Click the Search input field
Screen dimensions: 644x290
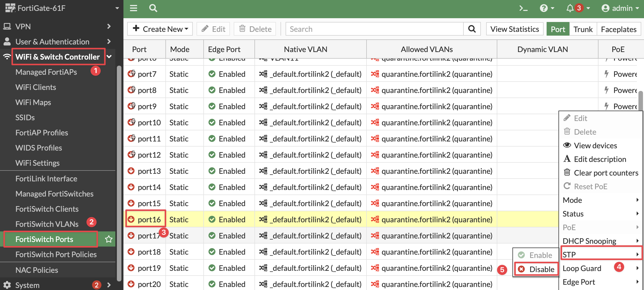(374, 29)
